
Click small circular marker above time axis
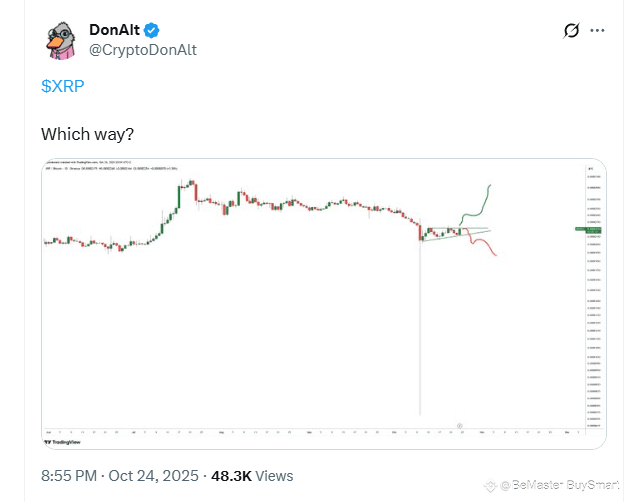tap(459, 426)
